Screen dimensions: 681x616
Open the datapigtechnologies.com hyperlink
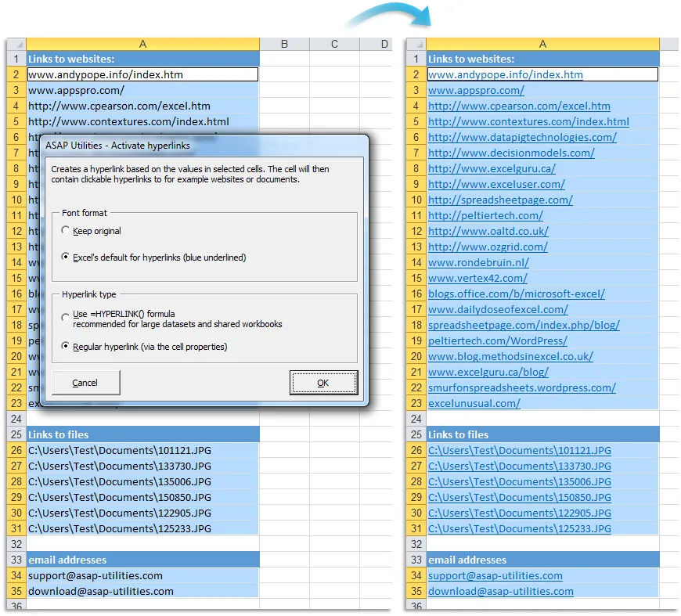coord(522,137)
